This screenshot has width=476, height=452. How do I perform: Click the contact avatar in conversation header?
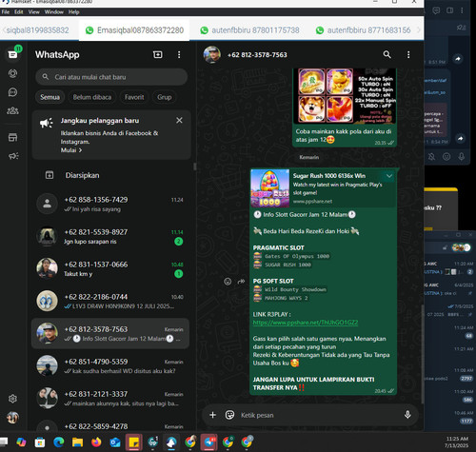(x=212, y=54)
